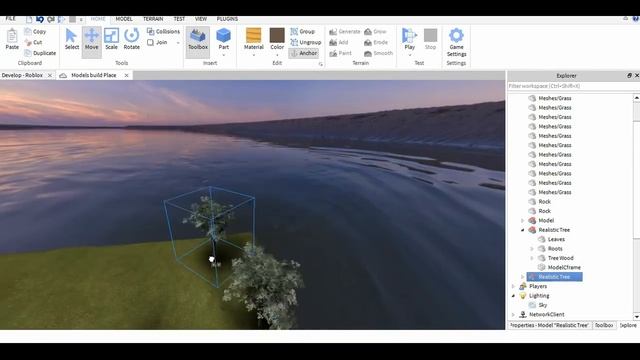Switch to the MODEL ribbon tab
The height and width of the screenshot is (360, 640).
(x=124, y=19)
